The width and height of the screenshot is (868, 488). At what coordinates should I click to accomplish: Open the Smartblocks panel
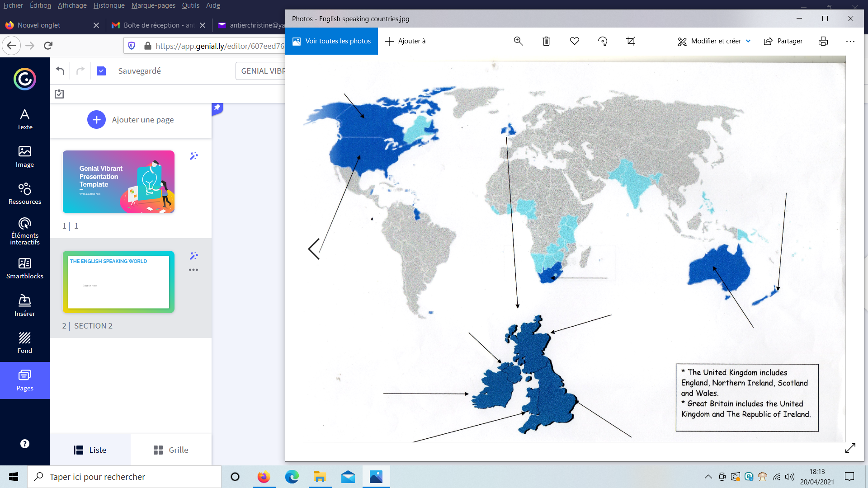(24, 268)
